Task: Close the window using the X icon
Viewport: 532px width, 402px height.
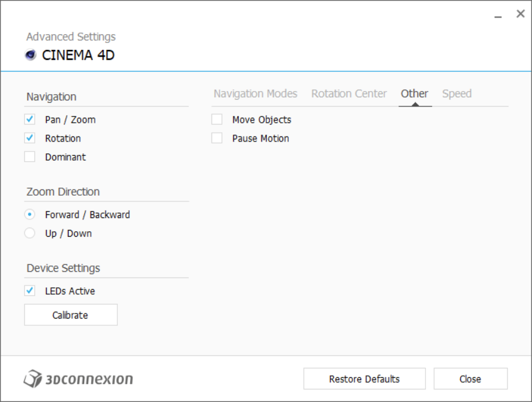Action: click(520, 14)
